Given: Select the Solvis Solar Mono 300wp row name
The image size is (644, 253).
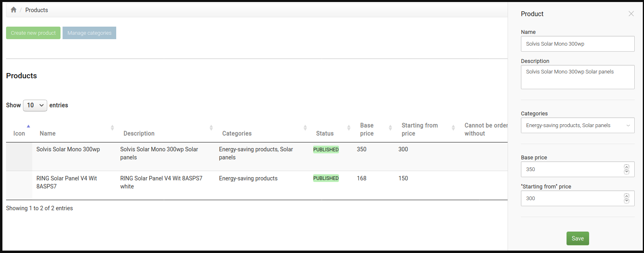Looking at the screenshot, I should 68,149.
